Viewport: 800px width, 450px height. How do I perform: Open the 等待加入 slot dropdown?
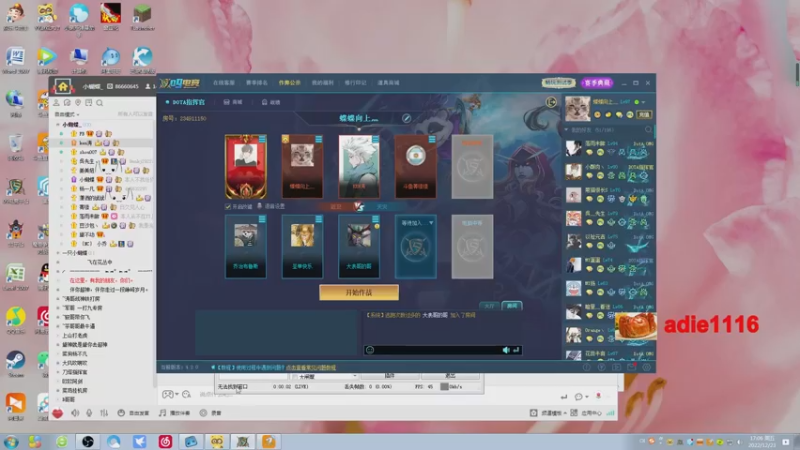coord(431,223)
